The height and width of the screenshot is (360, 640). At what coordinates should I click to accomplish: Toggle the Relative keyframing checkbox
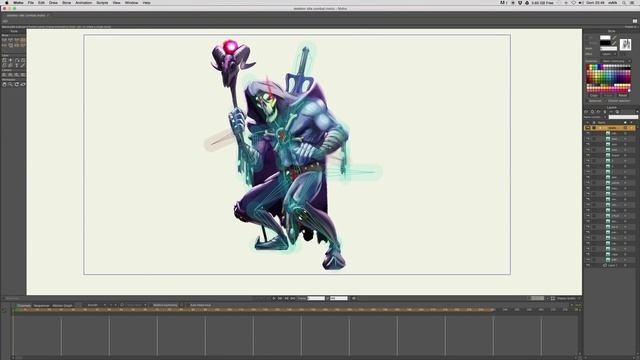pyautogui.click(x=151, y=305)
